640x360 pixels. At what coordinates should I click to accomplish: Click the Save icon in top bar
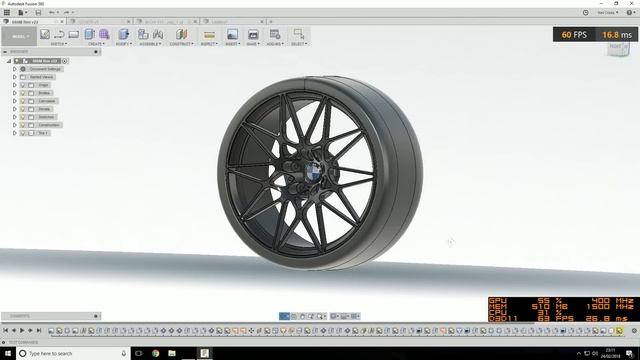point(38,13)
